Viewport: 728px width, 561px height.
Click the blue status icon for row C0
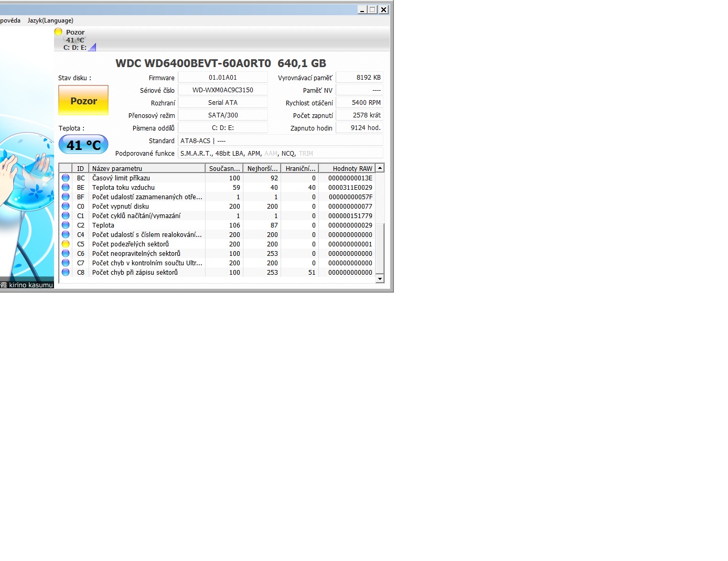(66, 206)
